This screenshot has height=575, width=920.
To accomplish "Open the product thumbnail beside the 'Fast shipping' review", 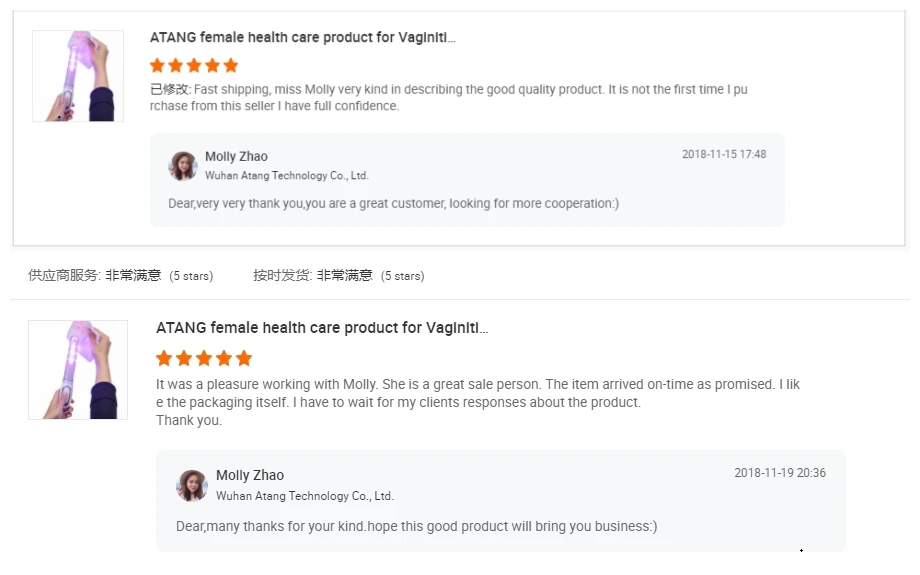I will click(78, 76).
